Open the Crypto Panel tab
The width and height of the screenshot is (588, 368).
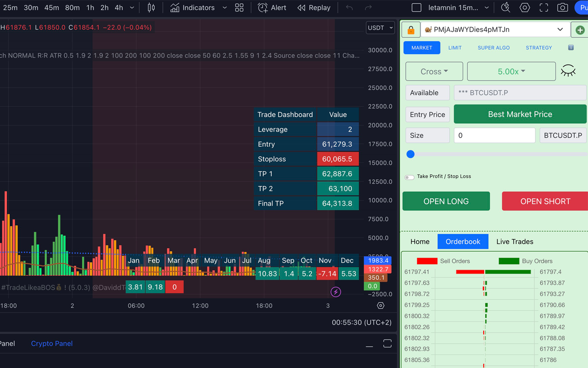[52, 344]
